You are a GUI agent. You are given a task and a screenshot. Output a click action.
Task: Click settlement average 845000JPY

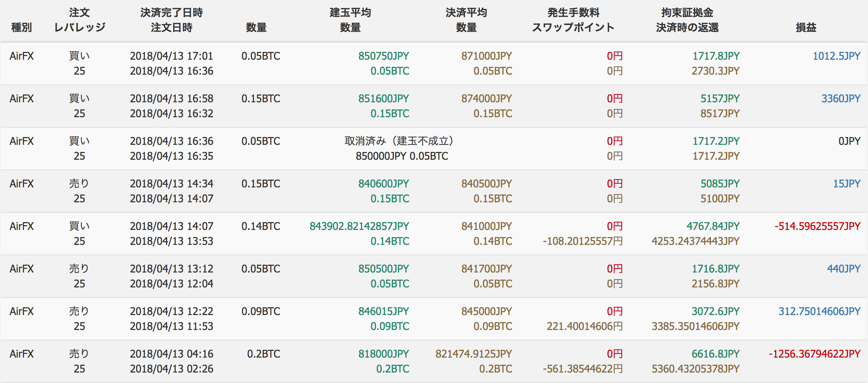point(487,311)
